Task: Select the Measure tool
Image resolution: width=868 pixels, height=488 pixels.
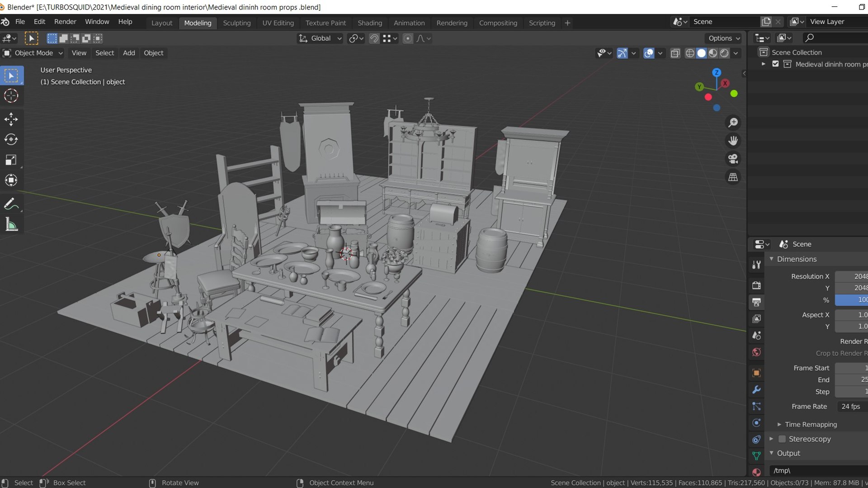Action: click(11, 224)
